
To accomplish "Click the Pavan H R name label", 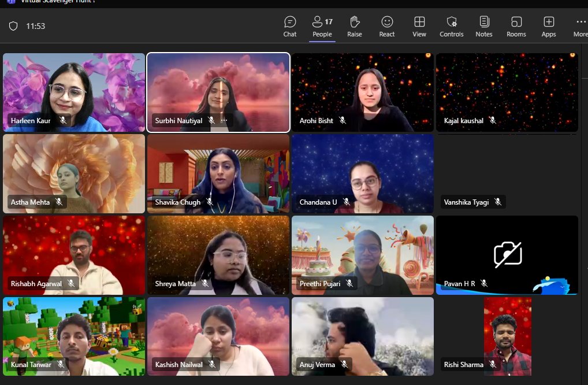I will [459, 284].
